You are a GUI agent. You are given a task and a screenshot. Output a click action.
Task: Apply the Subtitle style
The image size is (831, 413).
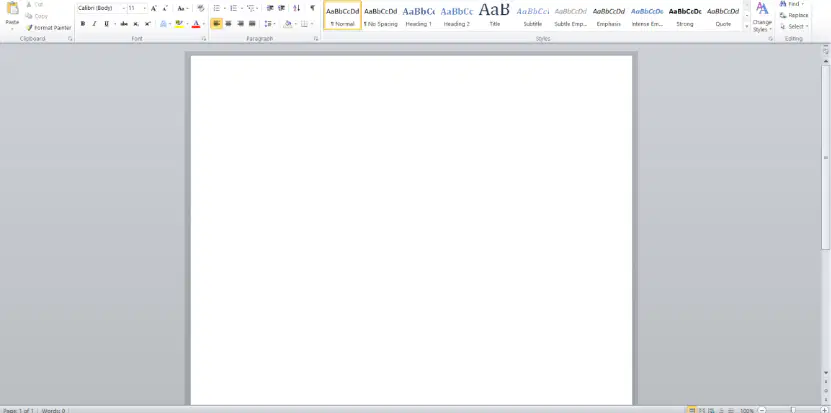coord(533,15)
